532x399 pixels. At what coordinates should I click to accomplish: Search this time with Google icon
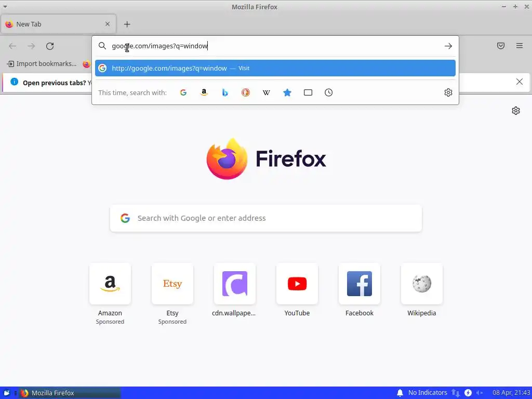point(183,92)
